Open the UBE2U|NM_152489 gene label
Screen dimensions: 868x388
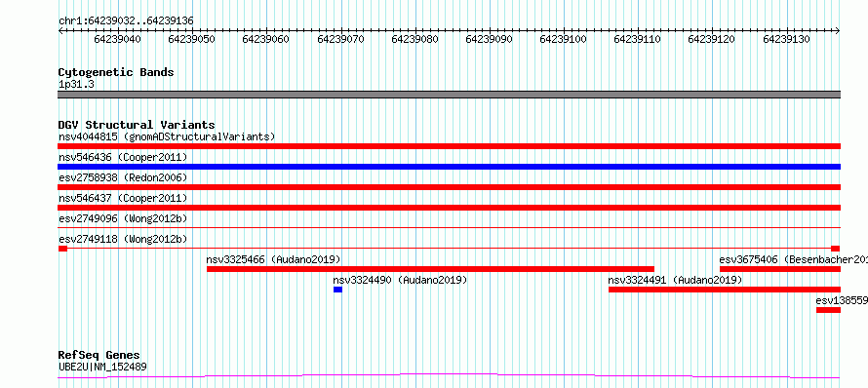click(103, 367)
